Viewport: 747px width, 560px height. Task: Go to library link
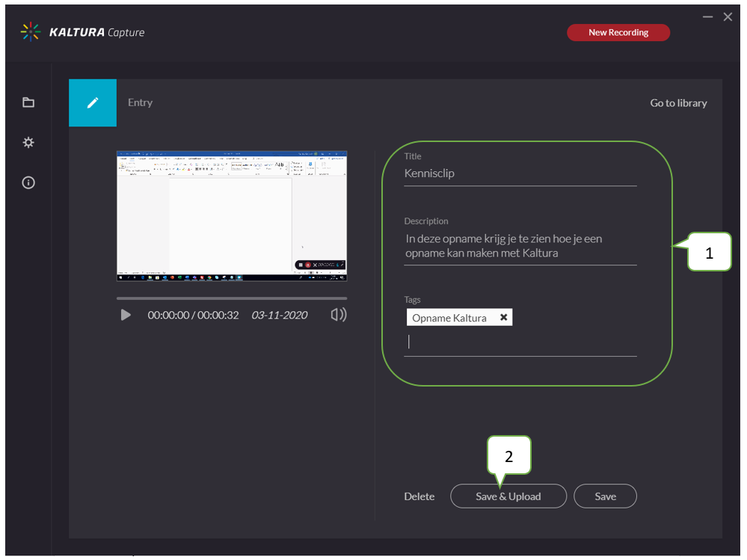coord(678,103)
